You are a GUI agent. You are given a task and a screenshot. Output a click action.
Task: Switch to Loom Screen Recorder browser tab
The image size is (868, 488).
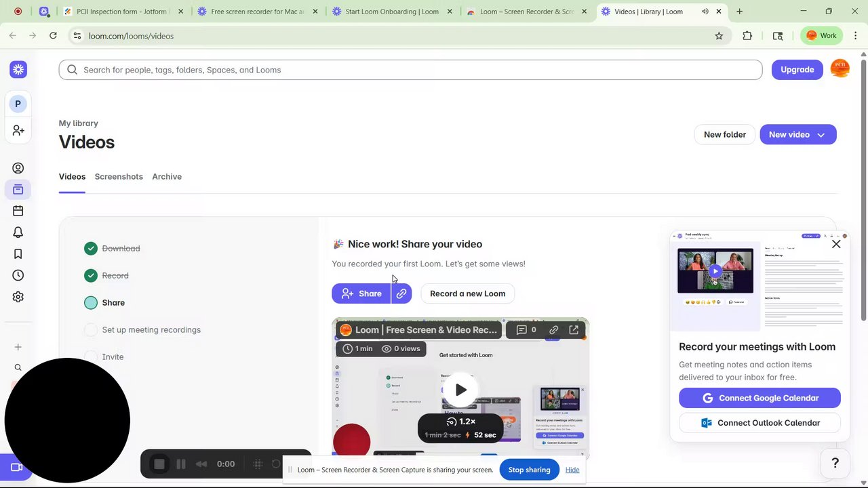526,12
